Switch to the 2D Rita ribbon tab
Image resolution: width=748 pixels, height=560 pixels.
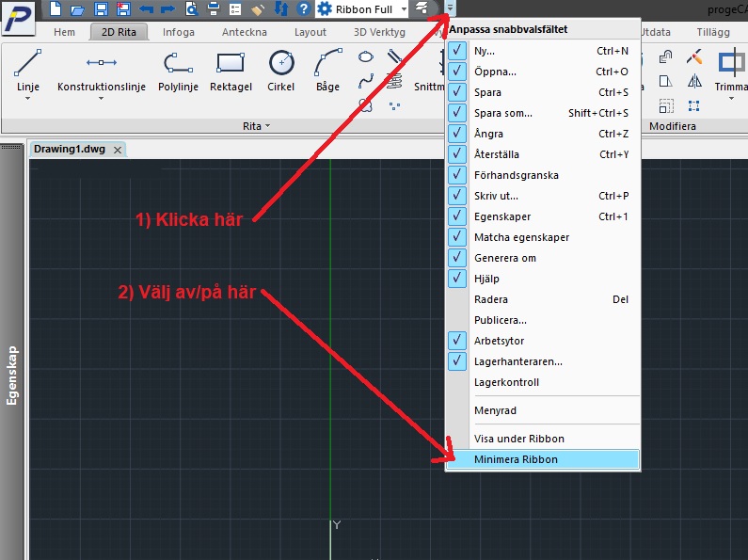point(119,32)
